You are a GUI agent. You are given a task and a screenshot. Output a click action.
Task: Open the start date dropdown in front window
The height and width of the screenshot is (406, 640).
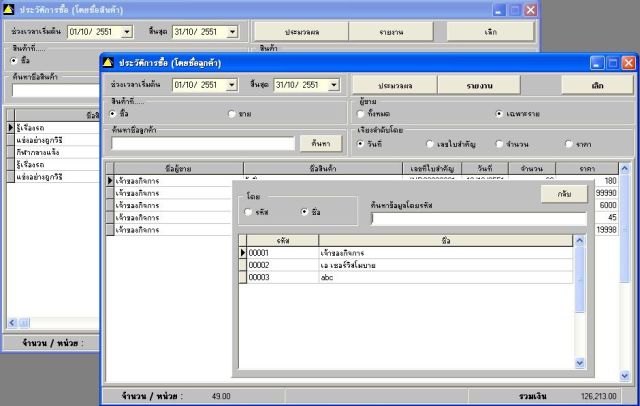tap(233, 86)
